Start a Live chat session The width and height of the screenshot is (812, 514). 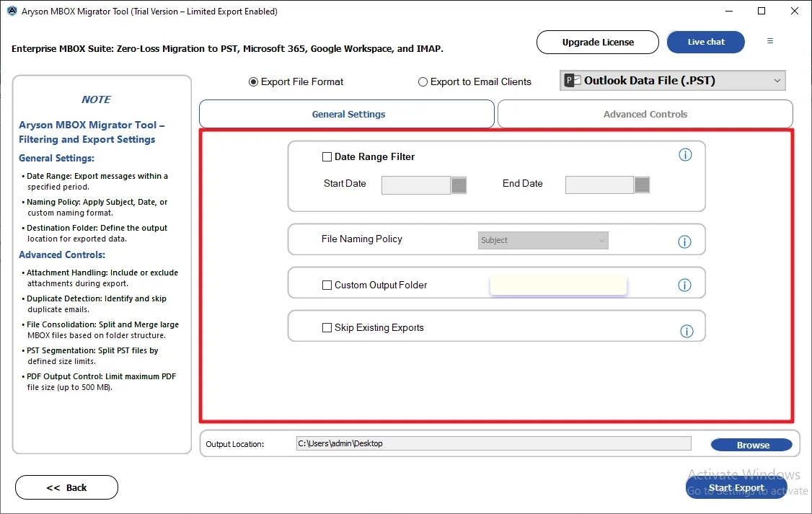pyautogui.click(x=706, y=42)
